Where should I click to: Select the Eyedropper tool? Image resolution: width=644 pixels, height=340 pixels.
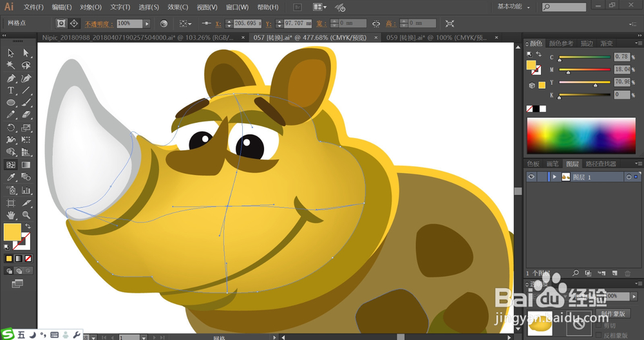(11, 177)
